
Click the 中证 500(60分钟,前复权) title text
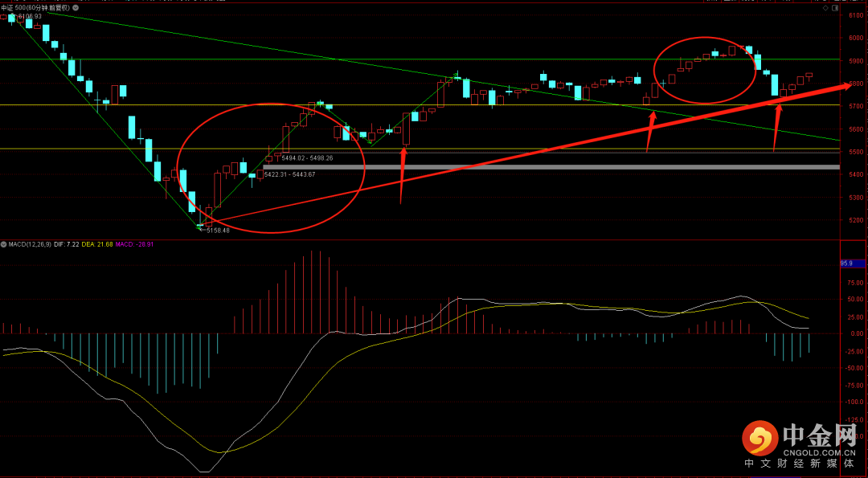pyautogui.click(x=35, y=8)
